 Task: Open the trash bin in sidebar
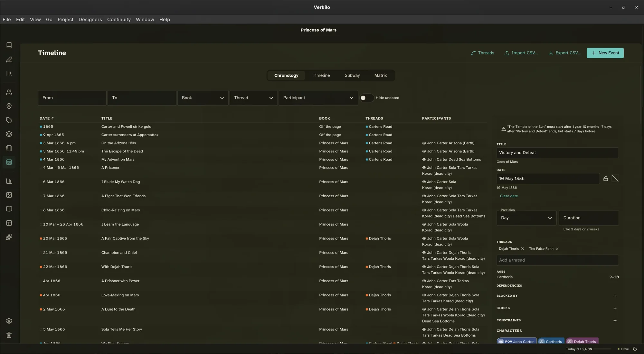pos(9,335)
